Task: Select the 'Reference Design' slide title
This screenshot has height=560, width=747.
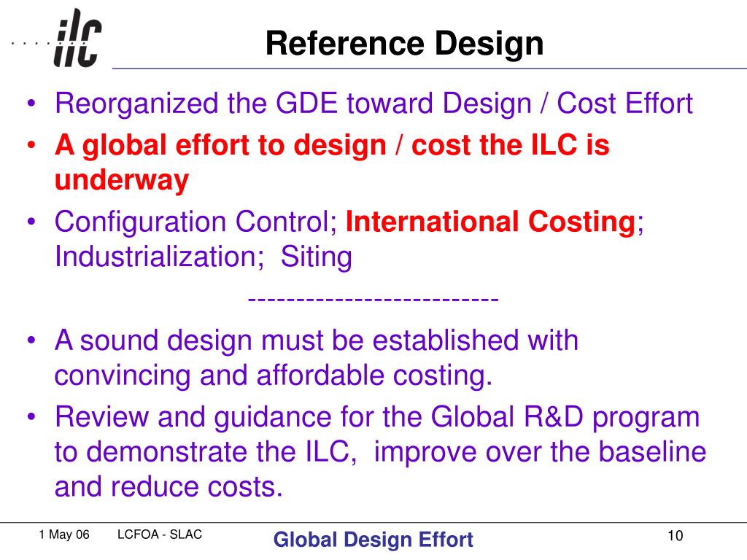Action: [x=404, y=43]
